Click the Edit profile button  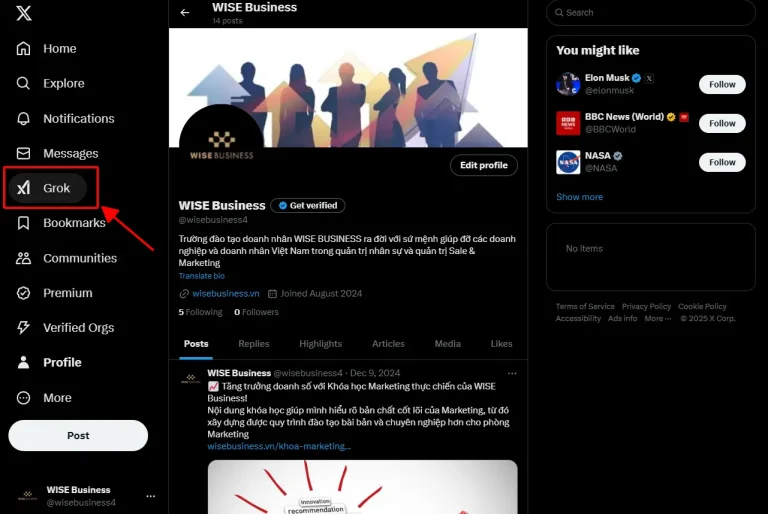pos(483,165)
